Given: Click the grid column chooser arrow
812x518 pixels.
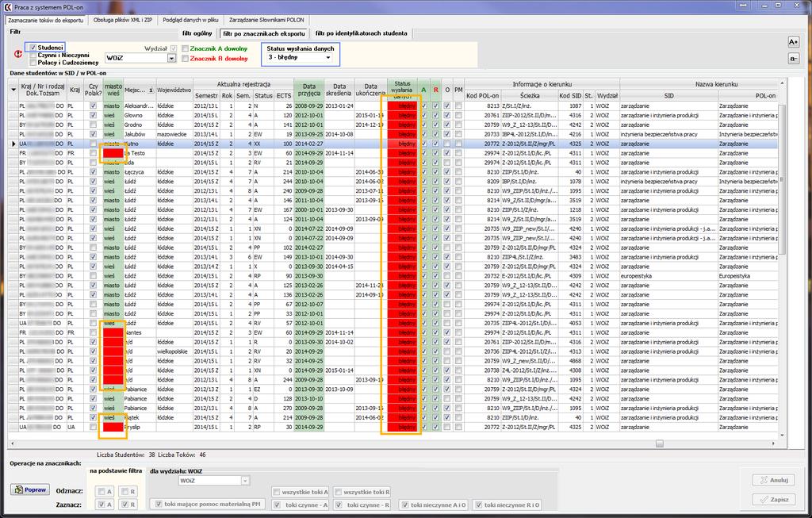Looking at the screenshot, I should [13, 90].
